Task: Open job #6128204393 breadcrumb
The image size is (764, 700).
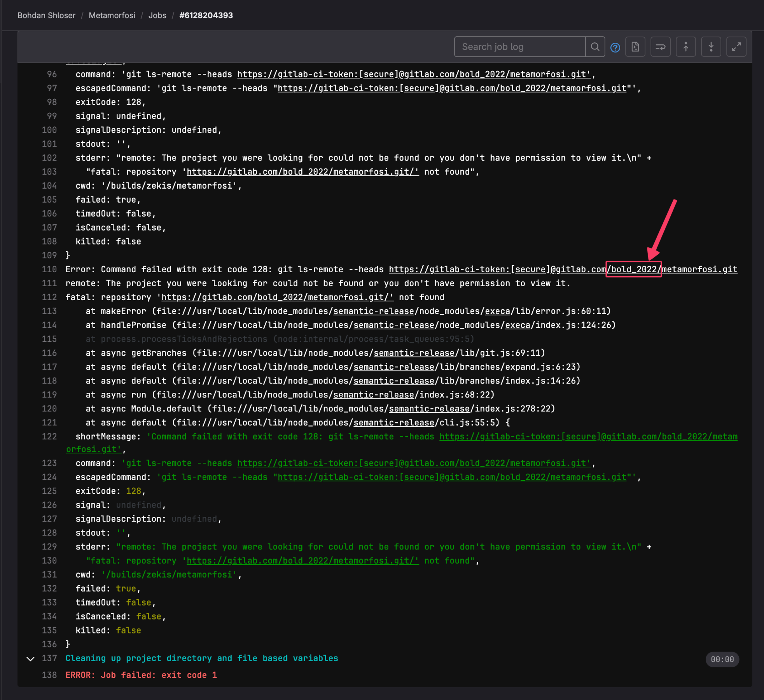Action: point(206,16)
